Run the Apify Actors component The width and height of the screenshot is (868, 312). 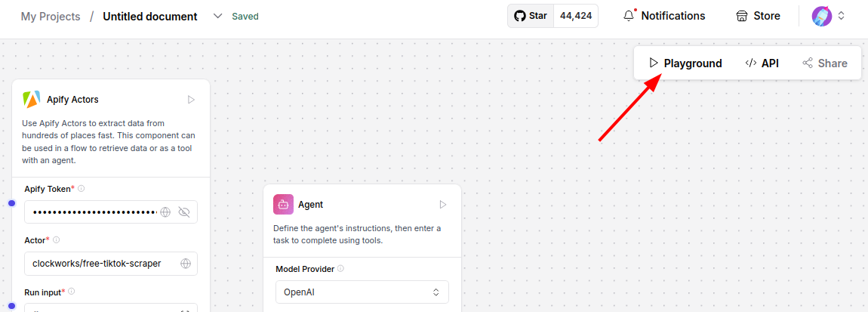[191, 99]
